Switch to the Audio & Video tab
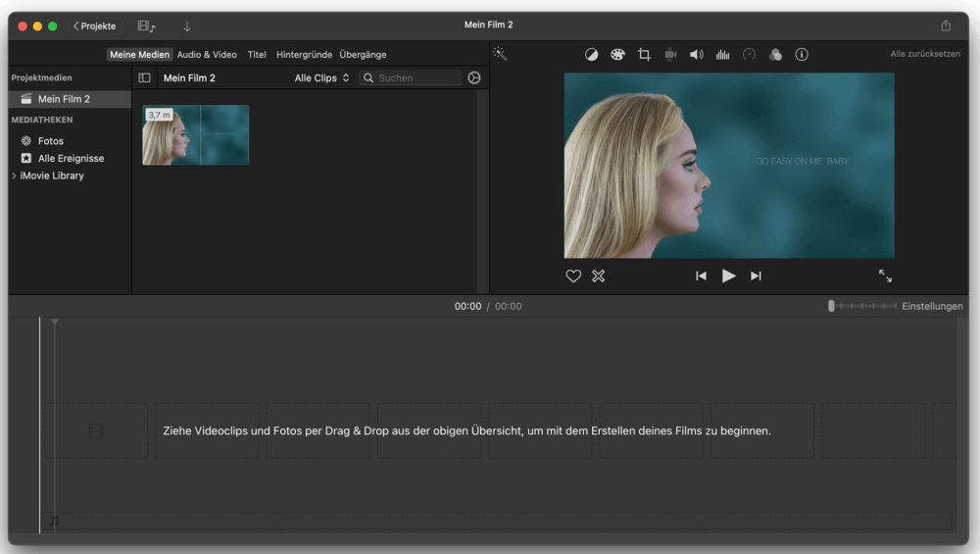 pyautogui.click(x=207, y=55)
